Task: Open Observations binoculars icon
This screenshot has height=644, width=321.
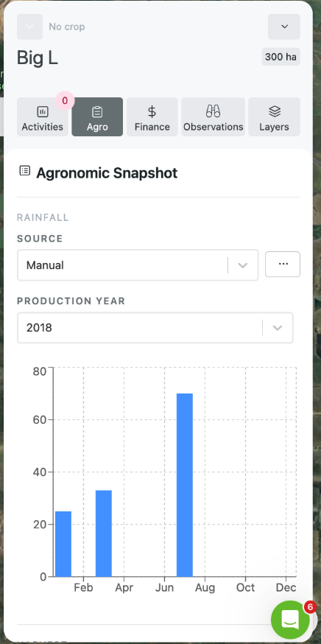Action: 213,111
